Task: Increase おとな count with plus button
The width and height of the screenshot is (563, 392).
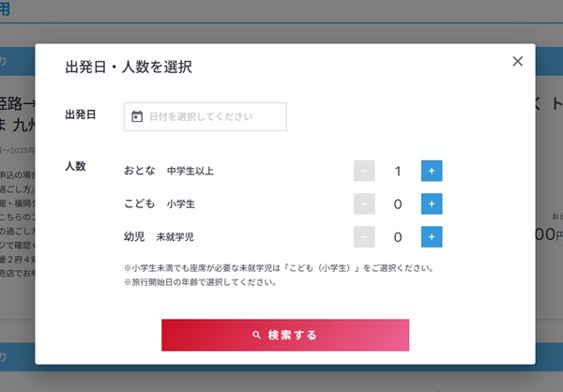Action: [x=432, y=171]
